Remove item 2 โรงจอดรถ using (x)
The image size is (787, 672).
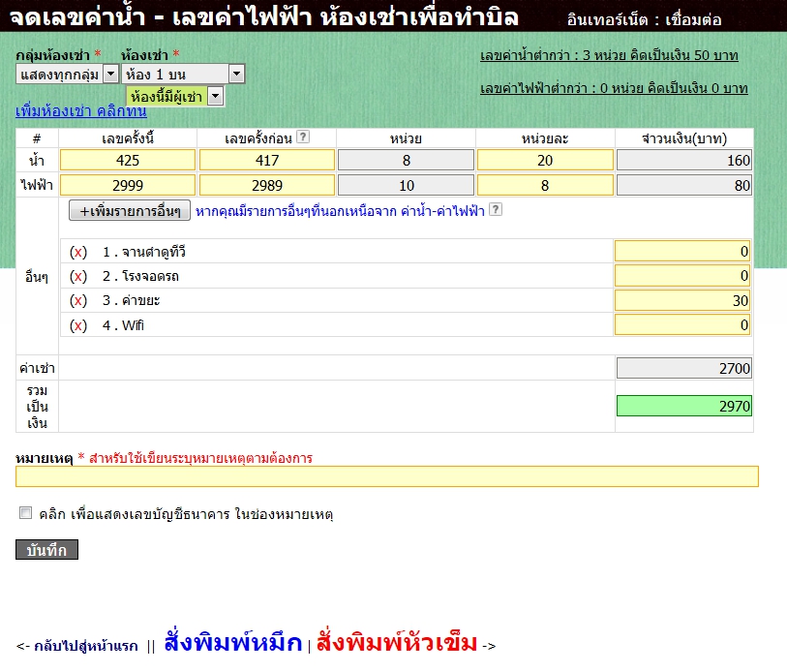point(79,277)
